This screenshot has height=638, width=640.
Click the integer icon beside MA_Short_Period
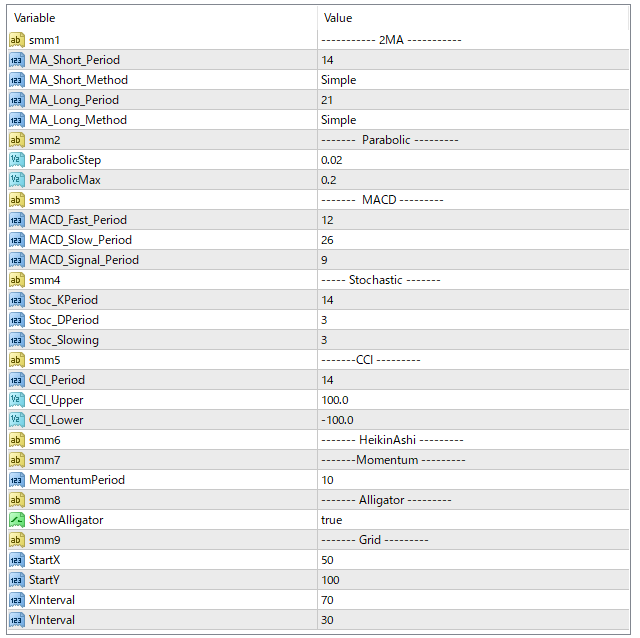point(16,60)
